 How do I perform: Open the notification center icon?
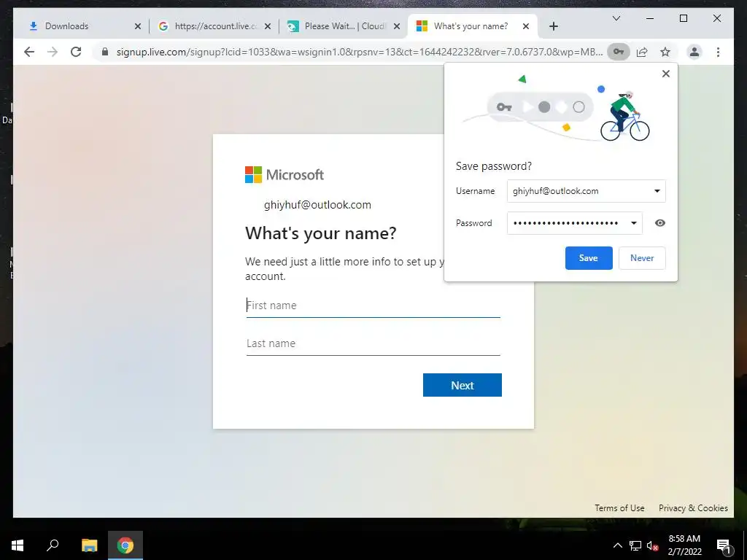[724, 546]
